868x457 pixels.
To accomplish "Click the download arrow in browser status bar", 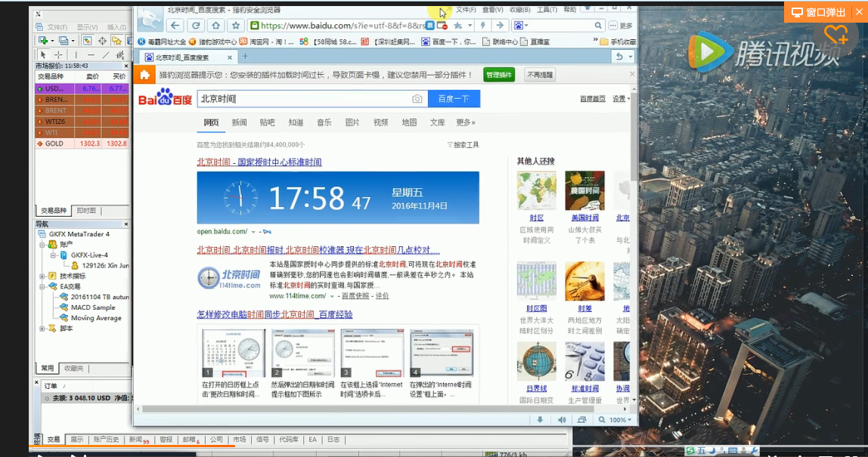I will click(x=540, y=420).
